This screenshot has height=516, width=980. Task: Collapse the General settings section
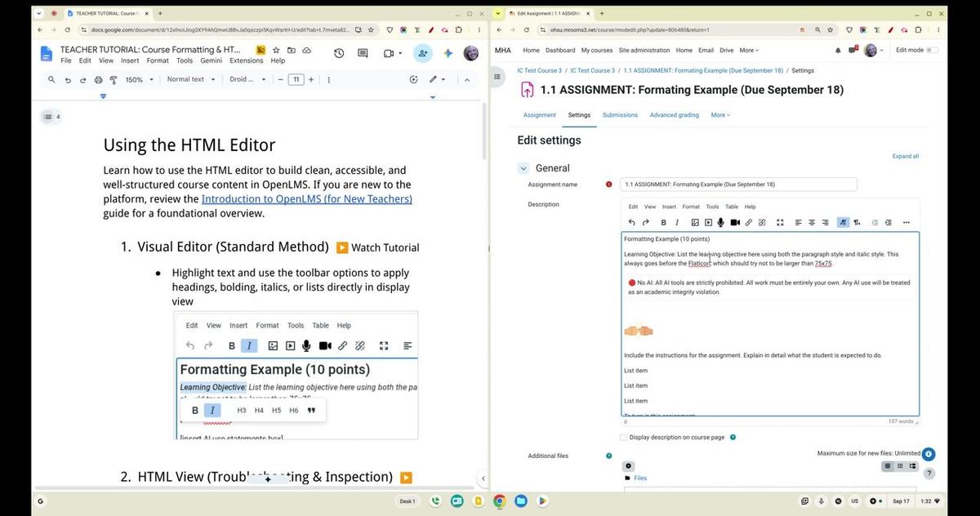523,168
